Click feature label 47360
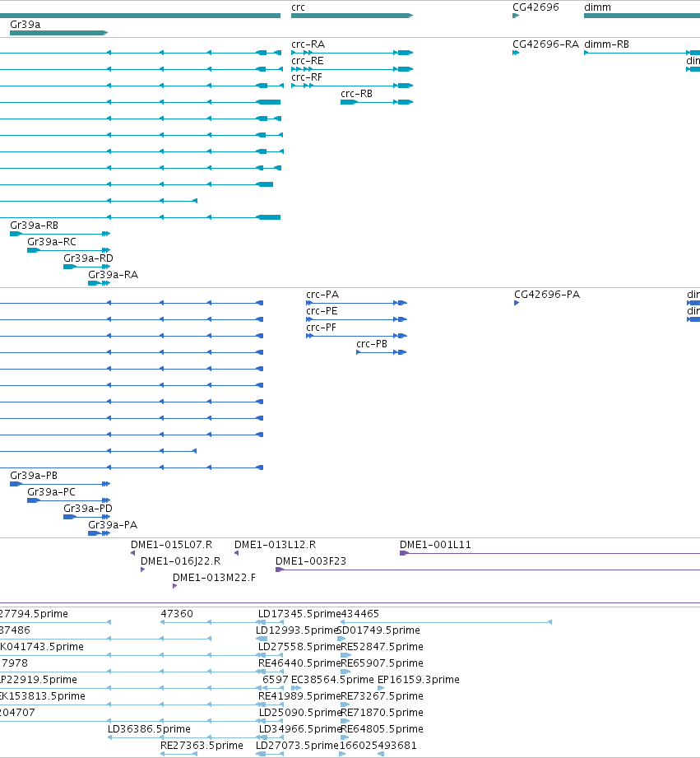The image size is (700, 758). point(177,614)
